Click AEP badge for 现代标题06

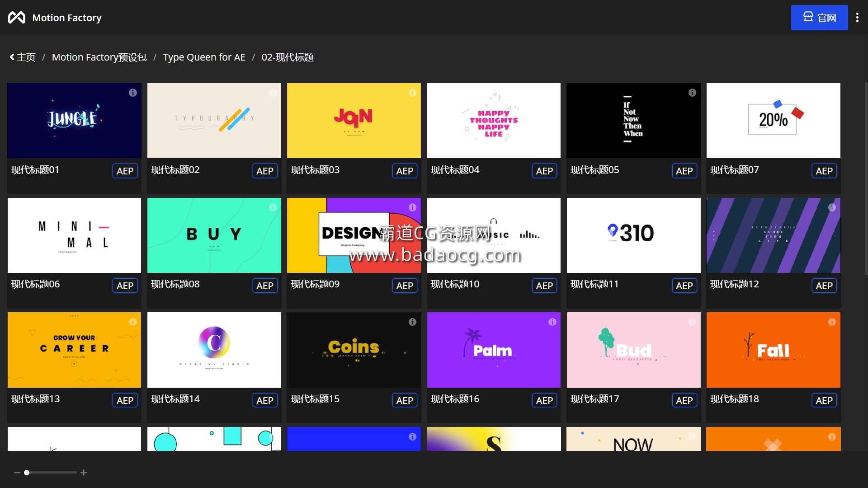pyautogui.click(x=125, y=286)
